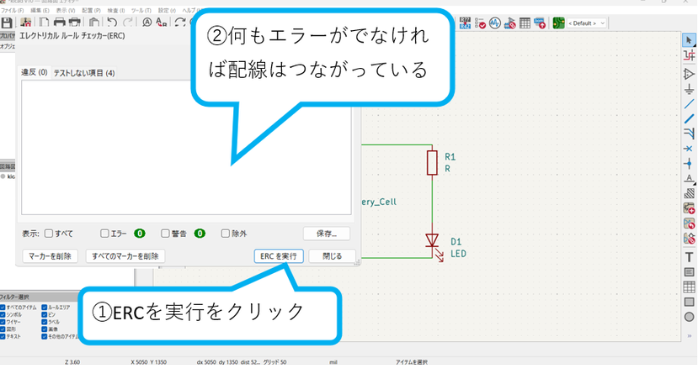Check the エラー filter checkbox
The width and height of the screenshot is (698, 365).
(x=105, y=233)
